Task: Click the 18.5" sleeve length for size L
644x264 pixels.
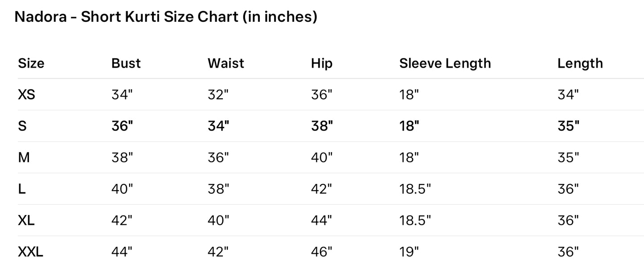Action: (415, 189)
